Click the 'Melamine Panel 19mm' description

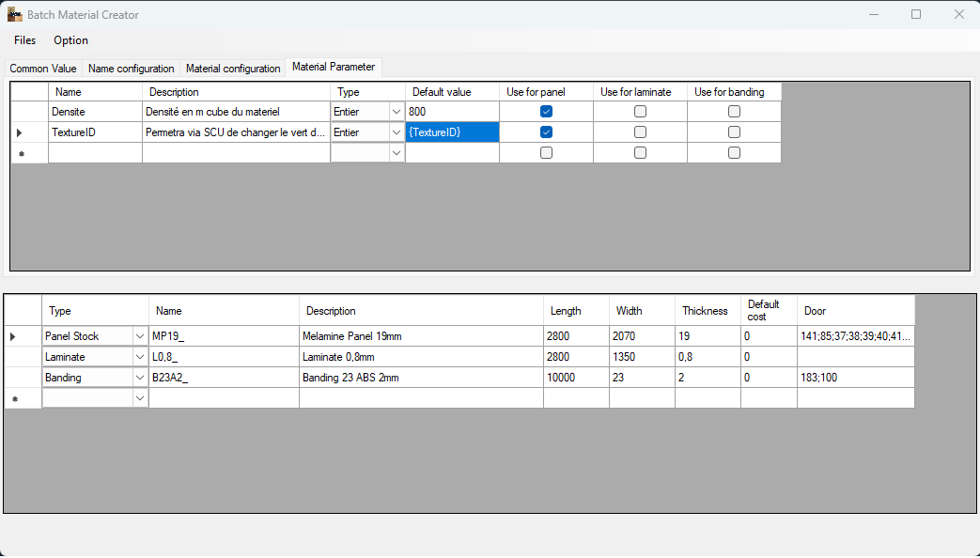pos(421,336)
